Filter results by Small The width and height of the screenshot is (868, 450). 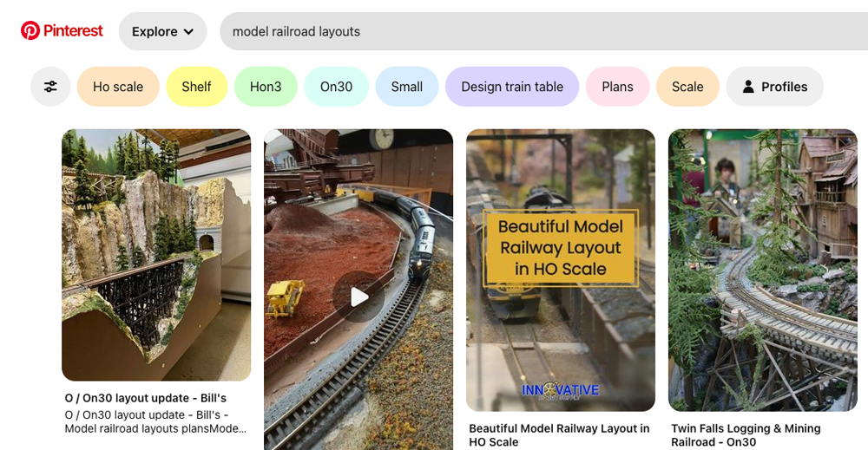pos(407,87)
